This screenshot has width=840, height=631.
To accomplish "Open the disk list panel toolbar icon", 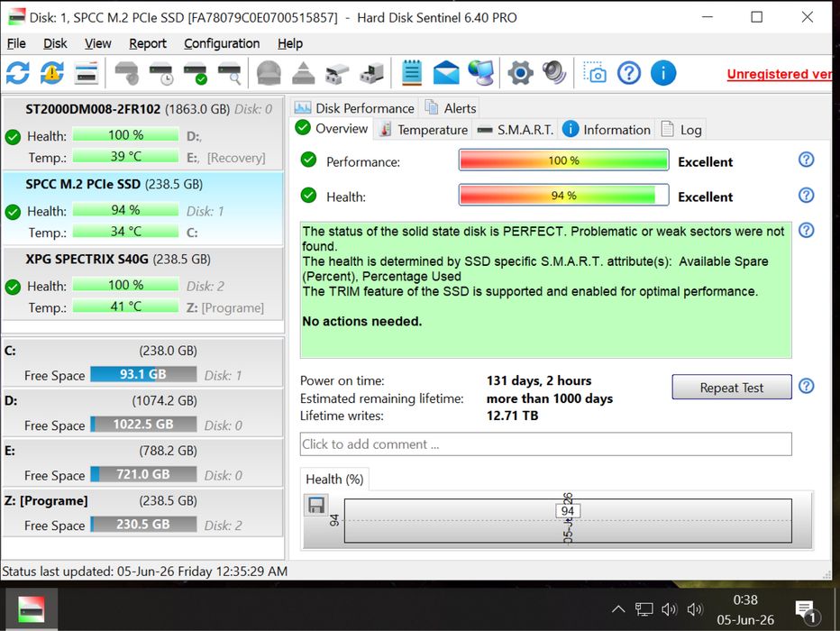I will tap(87, 73).
